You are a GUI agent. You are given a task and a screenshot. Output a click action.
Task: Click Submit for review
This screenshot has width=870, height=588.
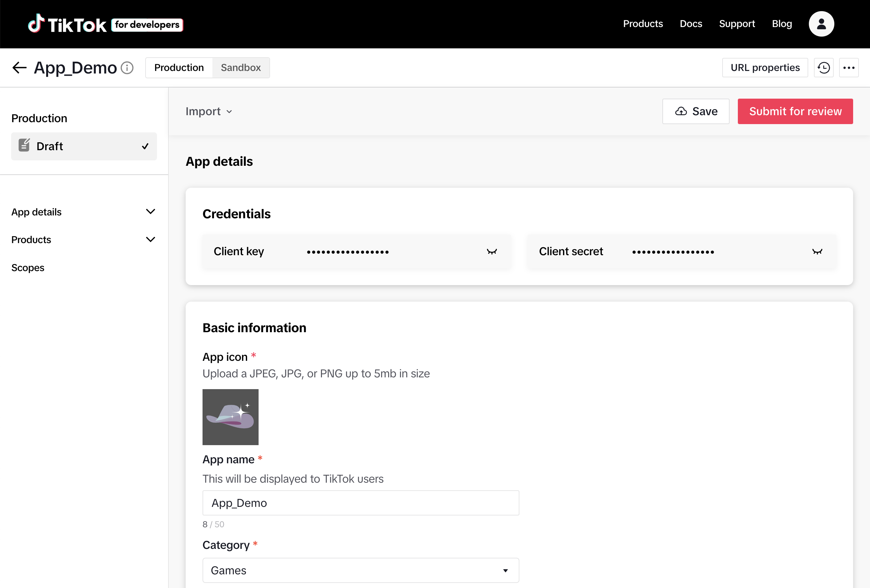click(x=795, y=111)
